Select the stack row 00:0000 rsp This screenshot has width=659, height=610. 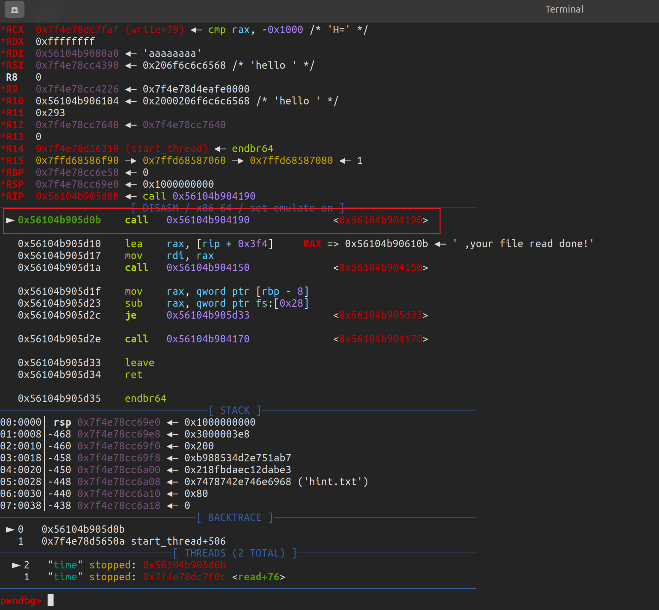coord(128,423)
